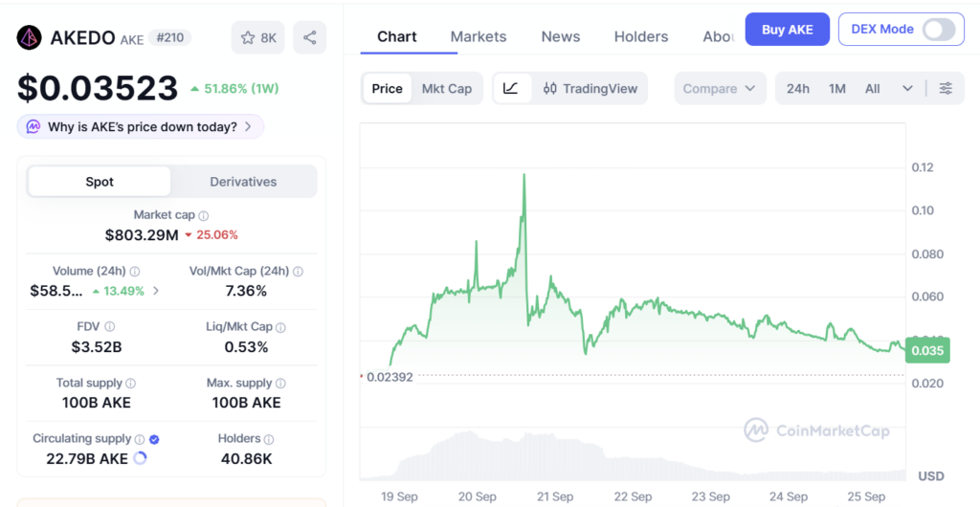This screenshot has width=980, height=507.
Task: Click the verified badge by Circulating supply
Action: point(154,439)
